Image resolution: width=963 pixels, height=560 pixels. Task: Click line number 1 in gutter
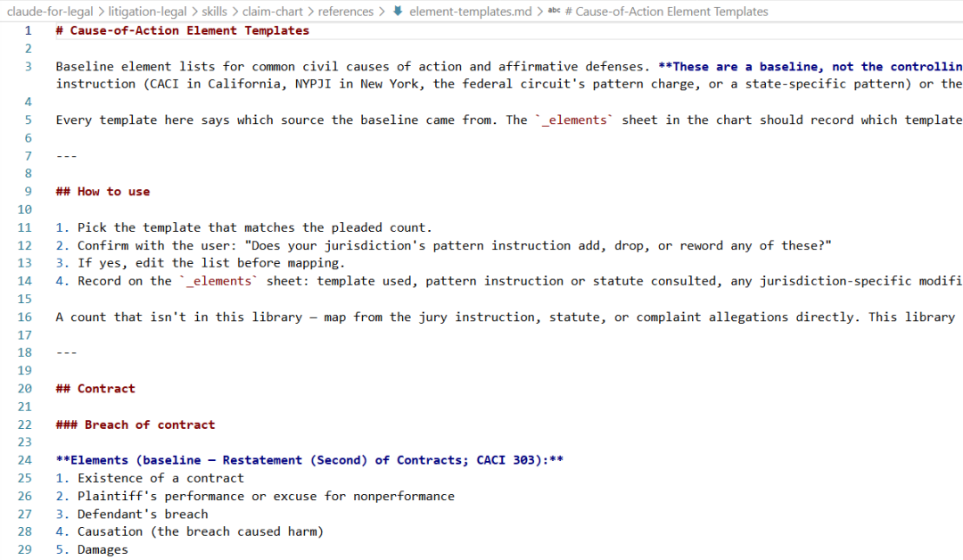coord(28,30)
